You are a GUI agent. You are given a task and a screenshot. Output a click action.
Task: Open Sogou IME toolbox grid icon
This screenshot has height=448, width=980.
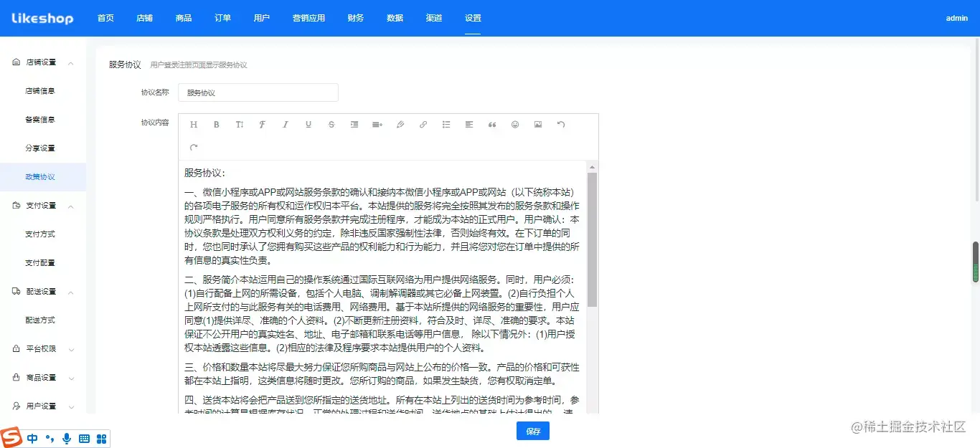tap(101, 439)
